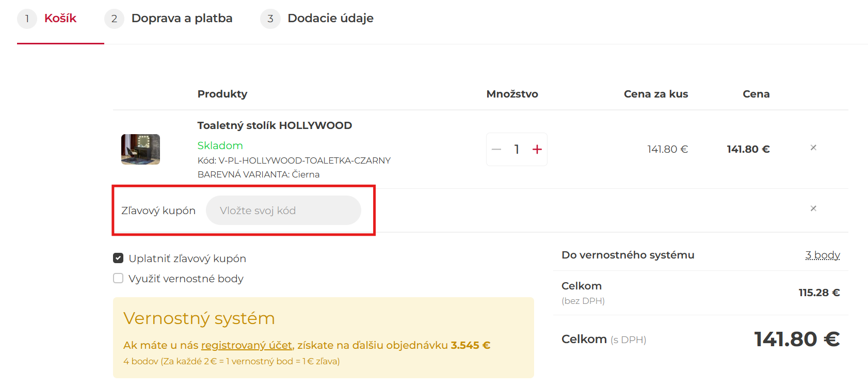Uncheck Uplatniť zľavový kupón

point(117,257)
